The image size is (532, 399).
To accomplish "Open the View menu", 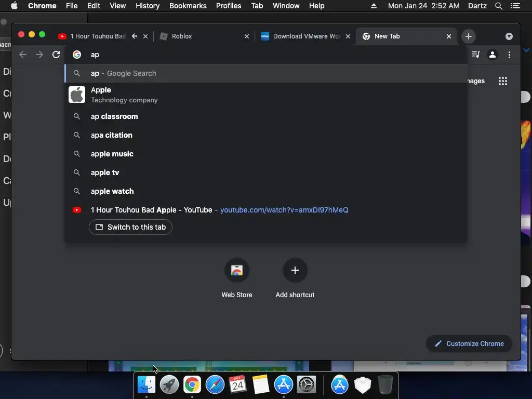I will (118, 6).
